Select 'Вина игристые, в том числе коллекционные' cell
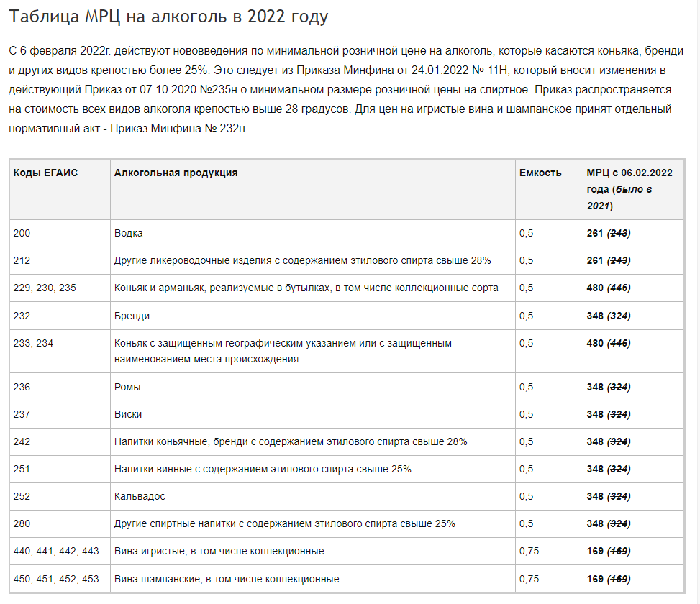This screenshot has width=700, height=604. click(313, 552)
